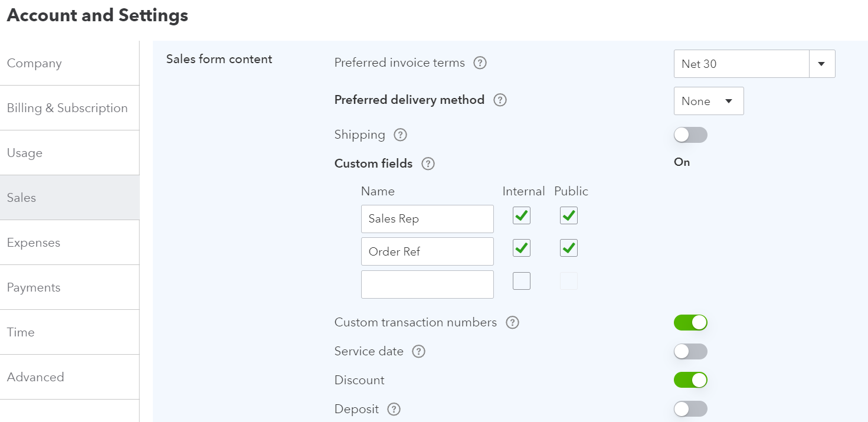Click help icon beside Preferred invoice terms
Viewport: 868px width, 422px height.
tap(480, 63)
